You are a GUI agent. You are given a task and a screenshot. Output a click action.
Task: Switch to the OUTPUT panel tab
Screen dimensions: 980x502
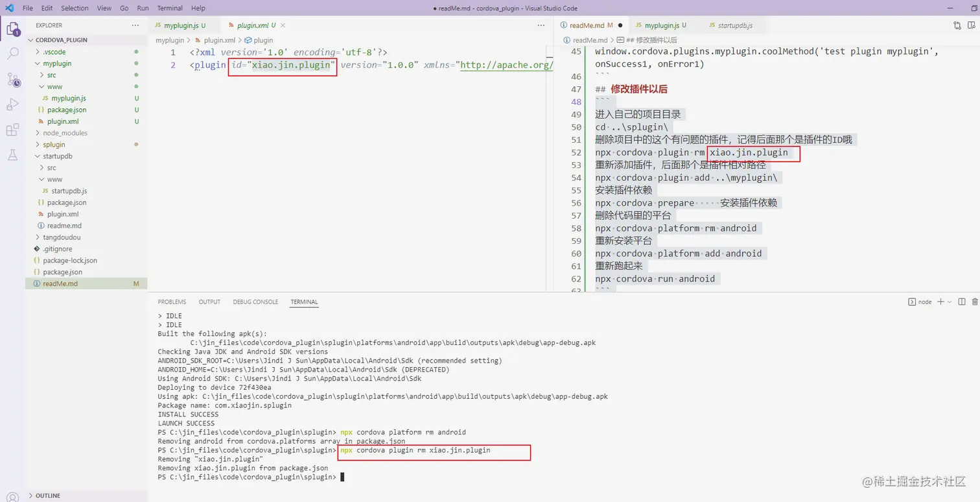[209, 302]
